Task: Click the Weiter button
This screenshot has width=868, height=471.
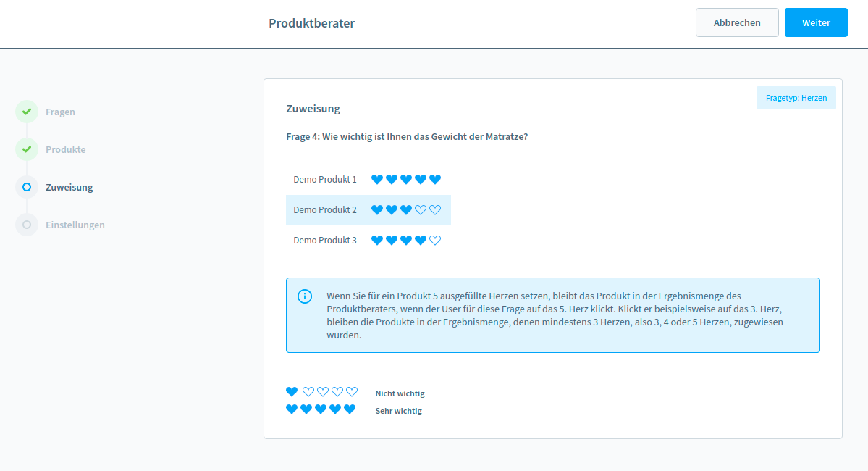Action: [x=816, y=22]
